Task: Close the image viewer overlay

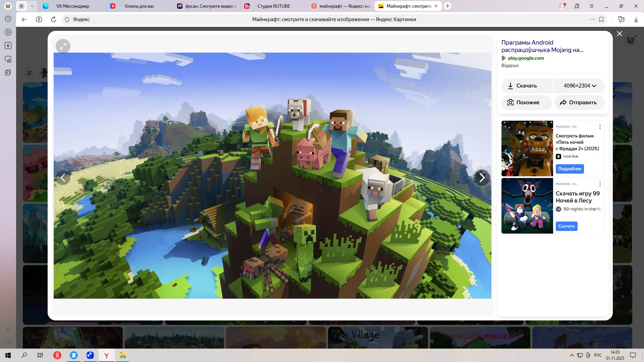Action: coord(619,34)
